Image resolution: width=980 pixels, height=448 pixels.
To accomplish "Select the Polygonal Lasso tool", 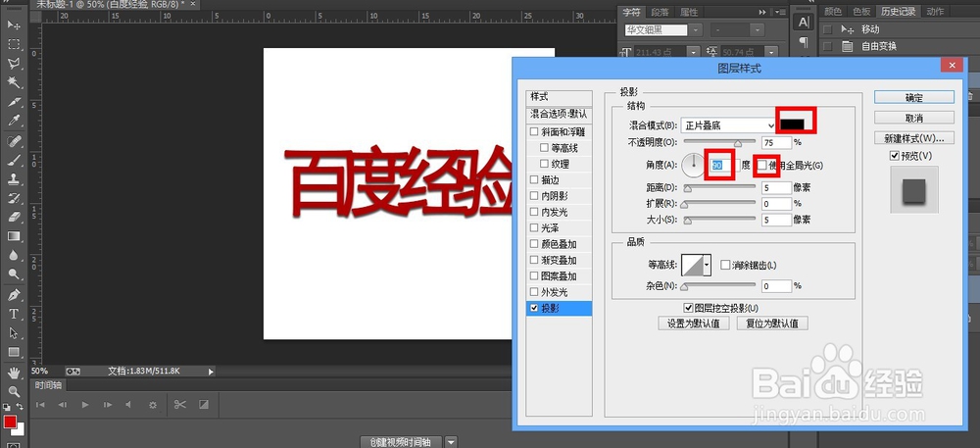I will pyautogui.click(x=14, y=64).
